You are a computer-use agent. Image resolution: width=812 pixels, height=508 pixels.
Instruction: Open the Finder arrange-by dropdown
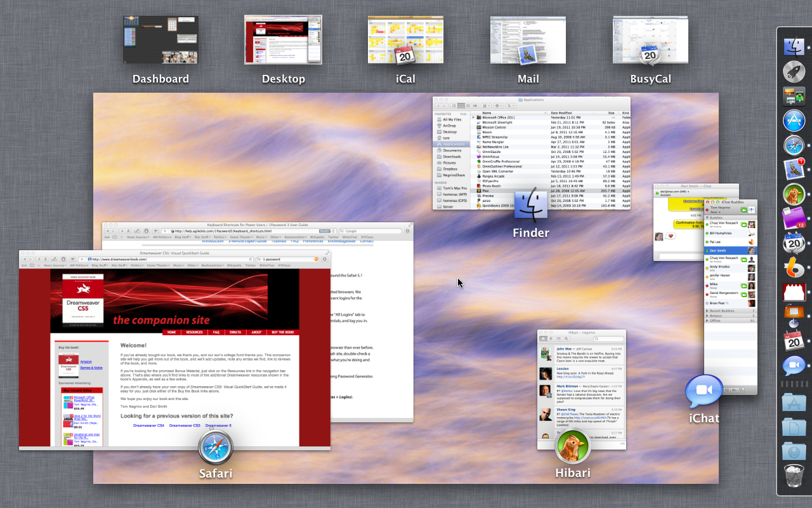tap(486, 105)
